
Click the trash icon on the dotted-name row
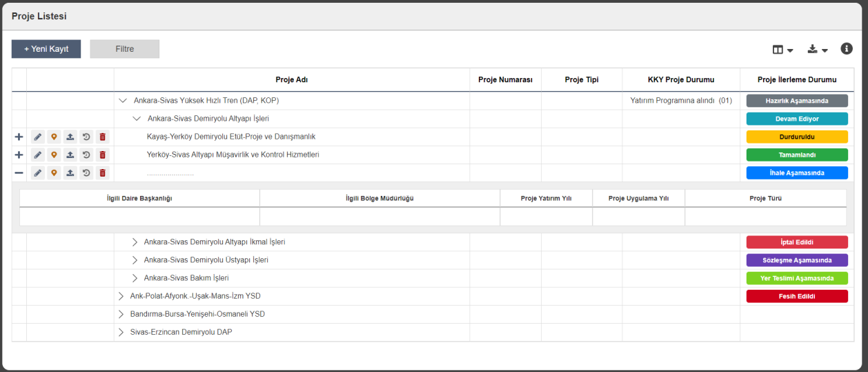tap(102, 173)
